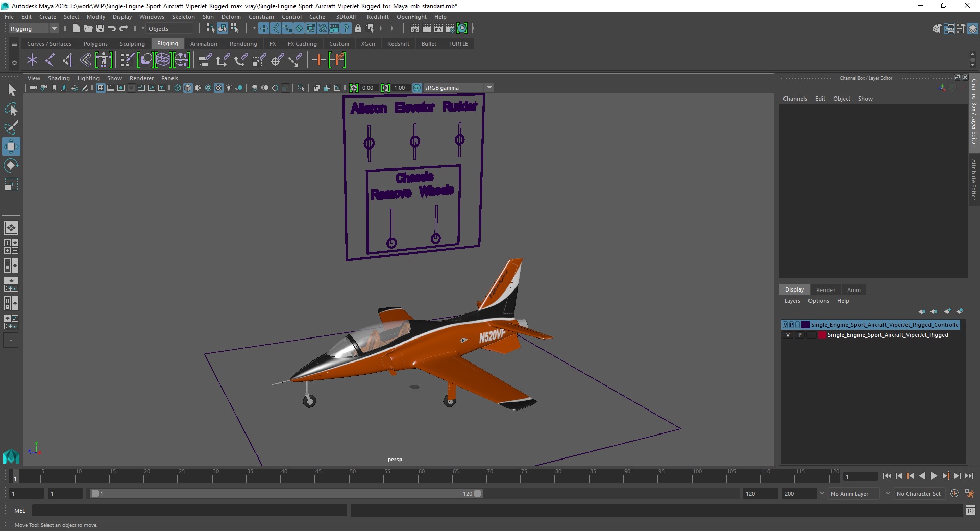980x531 pixels.
Task: Expand the shelf tab options menu
Action: pyautogui.click(x=14, y=44)
